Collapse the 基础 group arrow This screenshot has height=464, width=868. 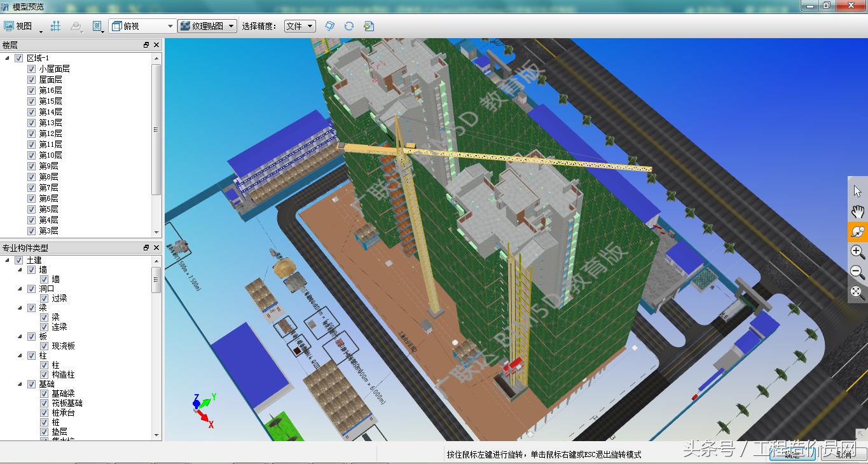(20, 384)
